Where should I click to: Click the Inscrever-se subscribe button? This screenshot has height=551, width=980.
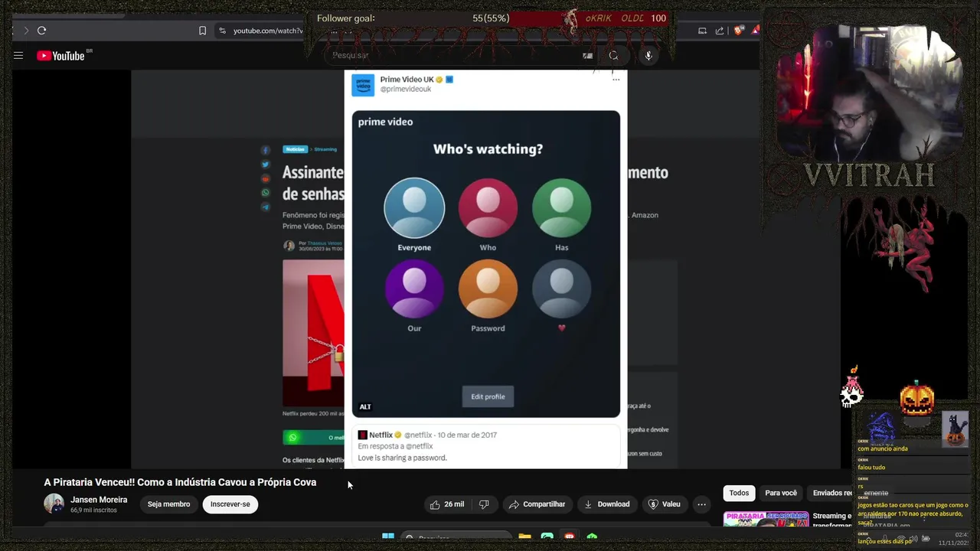click(230, 504)
